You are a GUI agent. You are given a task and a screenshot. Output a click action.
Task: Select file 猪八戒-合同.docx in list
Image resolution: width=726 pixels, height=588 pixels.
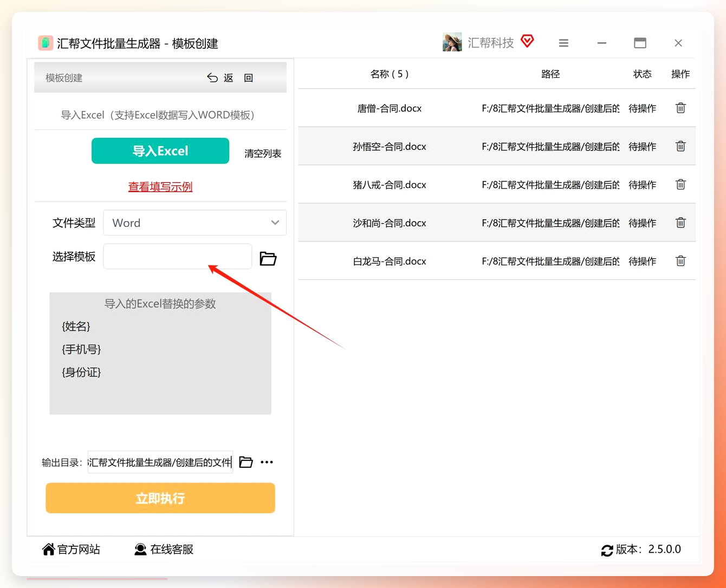pos(389,185)
